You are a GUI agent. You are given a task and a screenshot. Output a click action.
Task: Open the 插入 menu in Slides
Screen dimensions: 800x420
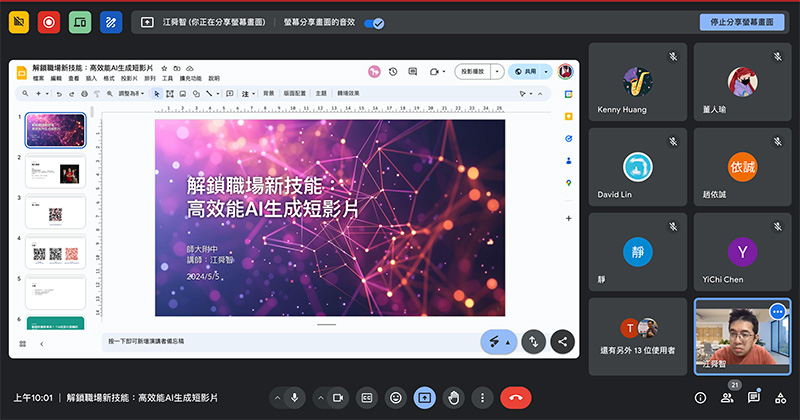(x=91, y=79)
